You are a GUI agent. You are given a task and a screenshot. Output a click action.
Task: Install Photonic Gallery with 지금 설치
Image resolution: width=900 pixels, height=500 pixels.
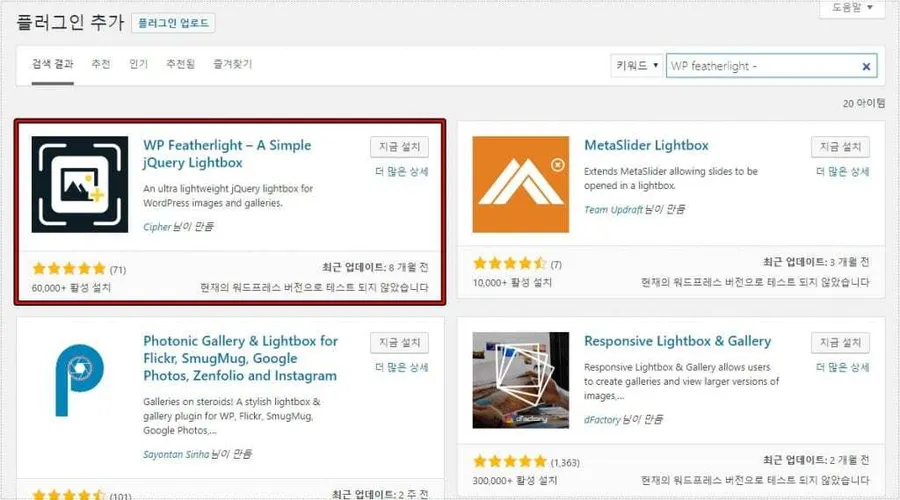pos(399,343)
